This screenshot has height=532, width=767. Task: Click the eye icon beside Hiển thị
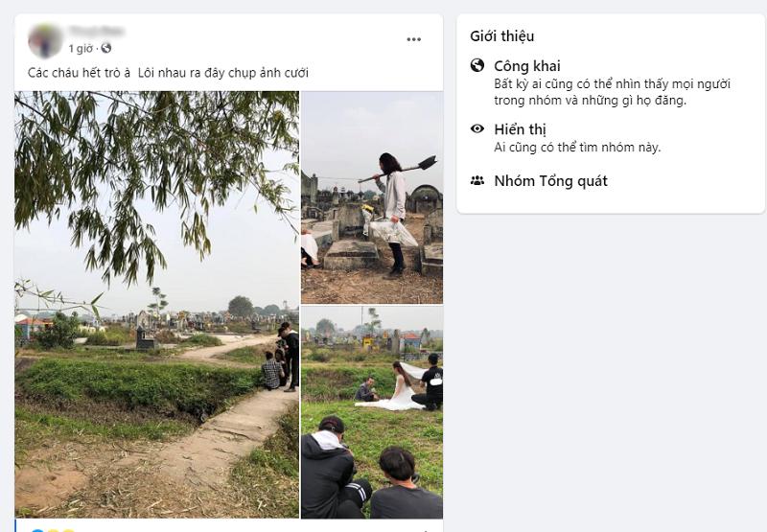click(477, 128)
